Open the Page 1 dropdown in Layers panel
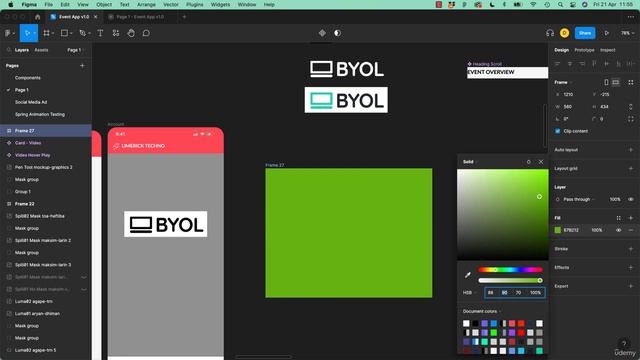This screenshot has width=640, height=360. (x=75, y=50)
